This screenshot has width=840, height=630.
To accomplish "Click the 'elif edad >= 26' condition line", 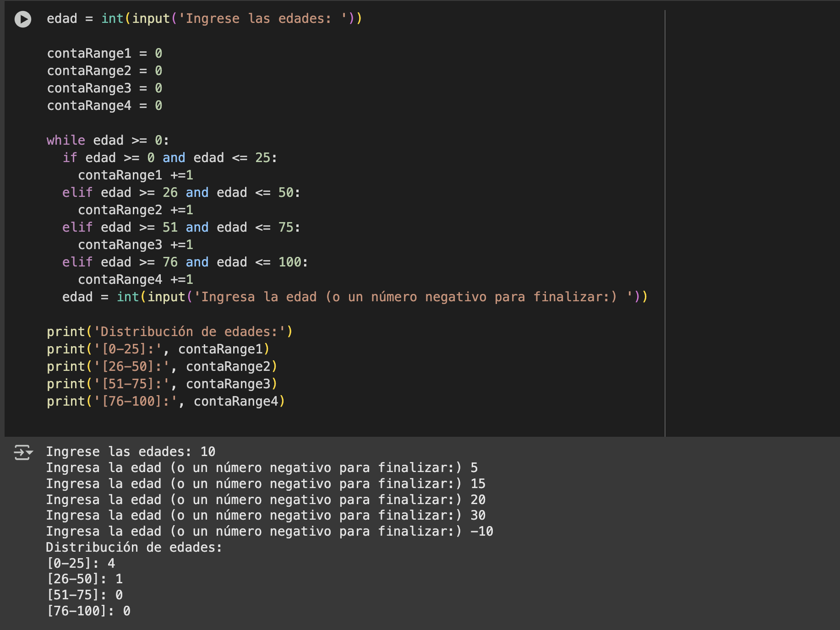I will pyautogui.click(x=181, y=193).
